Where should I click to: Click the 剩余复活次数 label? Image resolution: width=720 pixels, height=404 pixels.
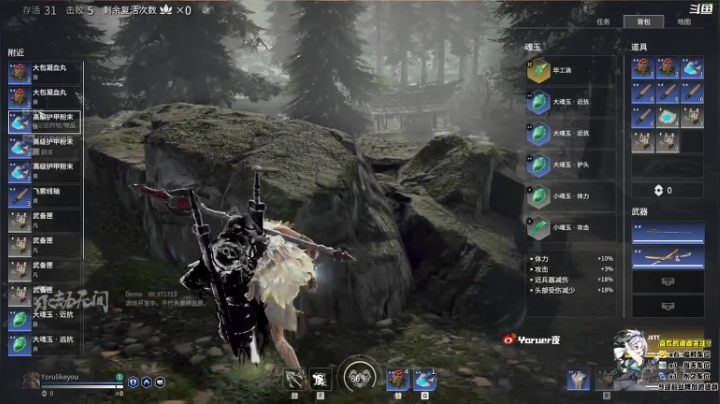(x=130, y=10)
